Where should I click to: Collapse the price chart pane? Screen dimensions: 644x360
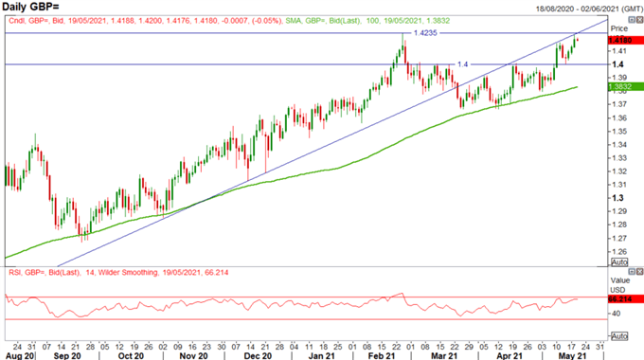(632, 20)
